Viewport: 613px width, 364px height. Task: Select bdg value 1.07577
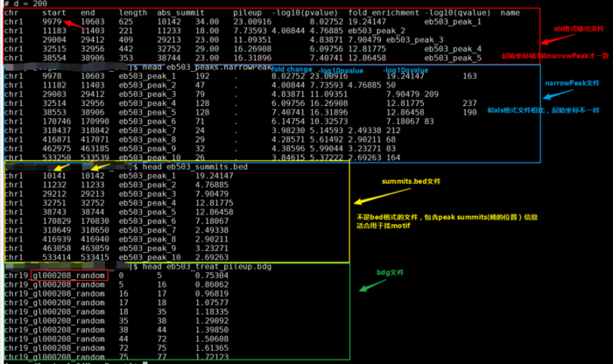212,303
